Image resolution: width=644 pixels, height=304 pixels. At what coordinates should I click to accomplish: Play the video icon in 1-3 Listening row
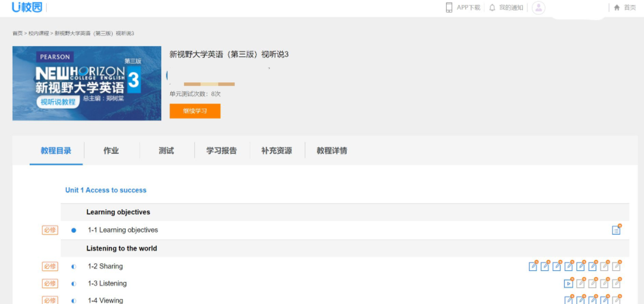(569, 283)
